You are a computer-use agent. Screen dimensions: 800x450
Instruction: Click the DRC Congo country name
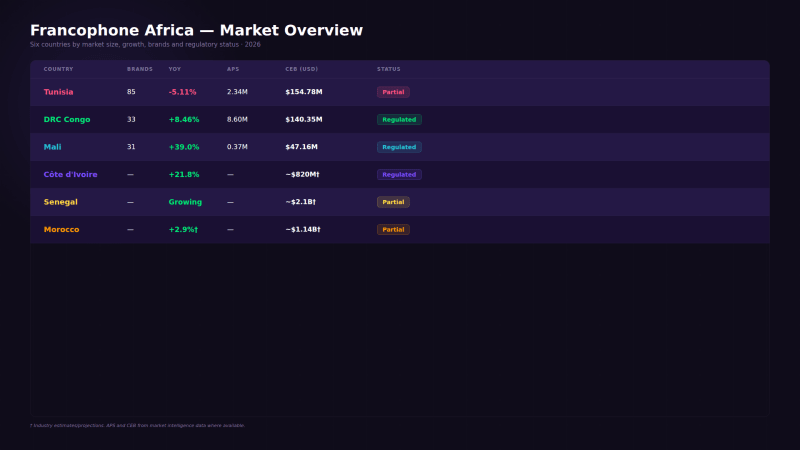(67, 119)
